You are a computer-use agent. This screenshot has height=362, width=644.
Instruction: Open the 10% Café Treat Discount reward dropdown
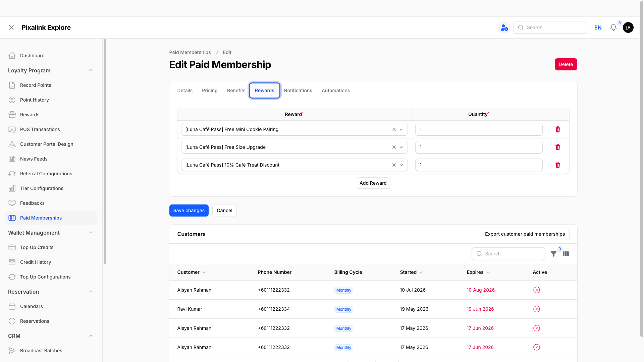pos(401,165)
